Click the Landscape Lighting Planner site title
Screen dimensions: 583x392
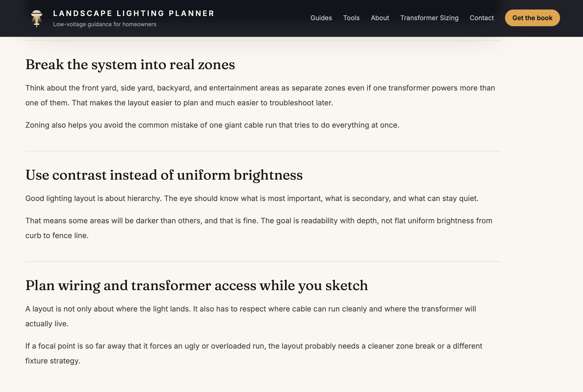coord(133,13)
